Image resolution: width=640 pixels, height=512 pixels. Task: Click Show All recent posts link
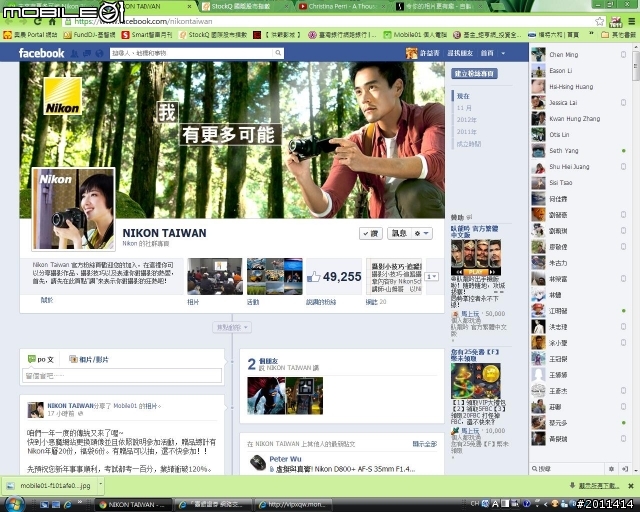(x=424, y=444)
